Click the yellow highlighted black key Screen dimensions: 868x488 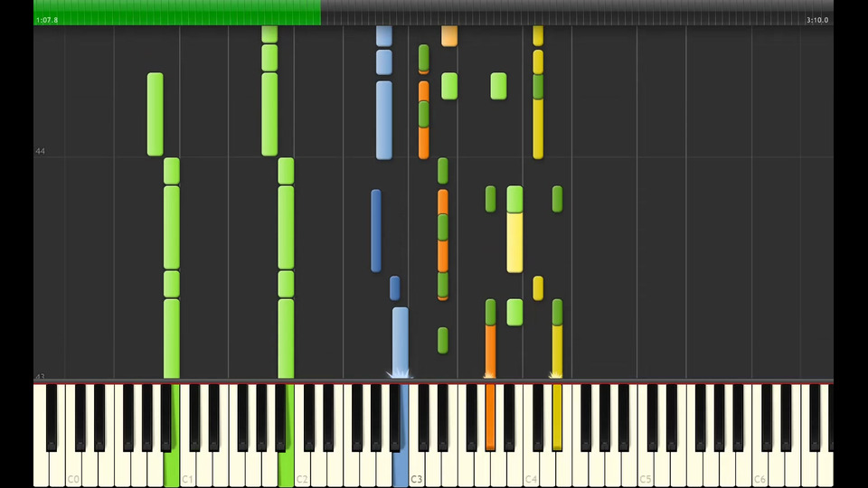click(x=557, y=418)
